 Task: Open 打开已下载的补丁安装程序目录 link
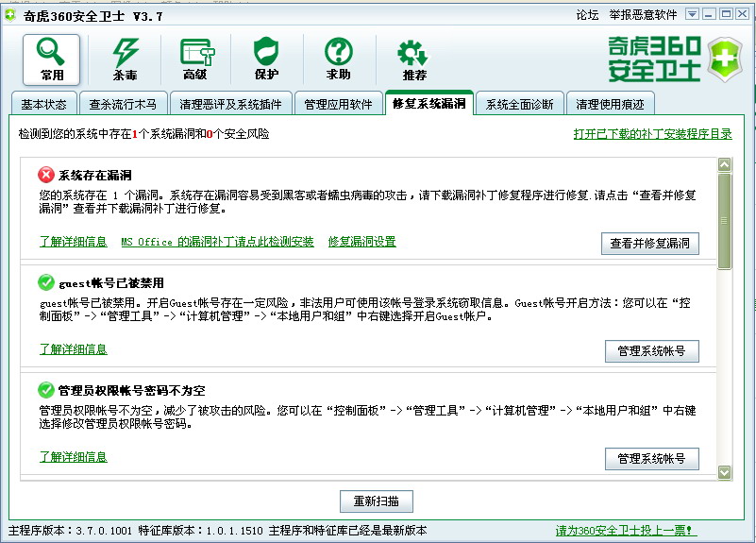tap(653, 134)
